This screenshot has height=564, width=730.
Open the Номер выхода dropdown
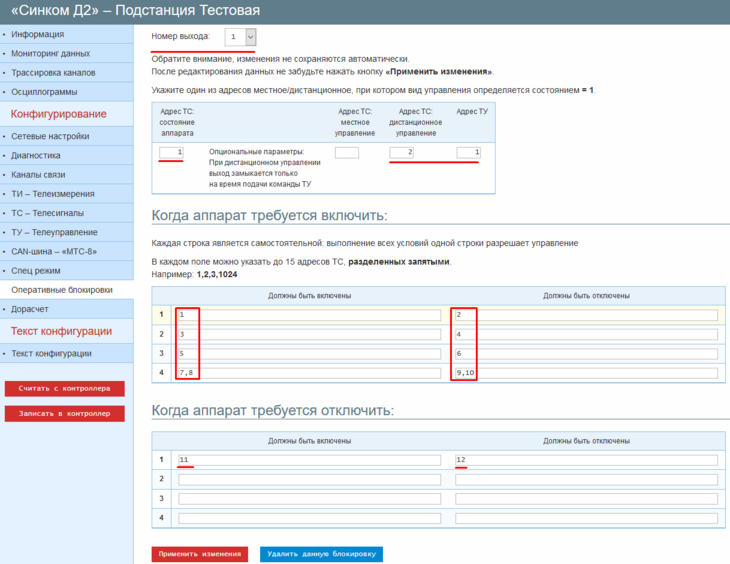[x=240, y=37]
